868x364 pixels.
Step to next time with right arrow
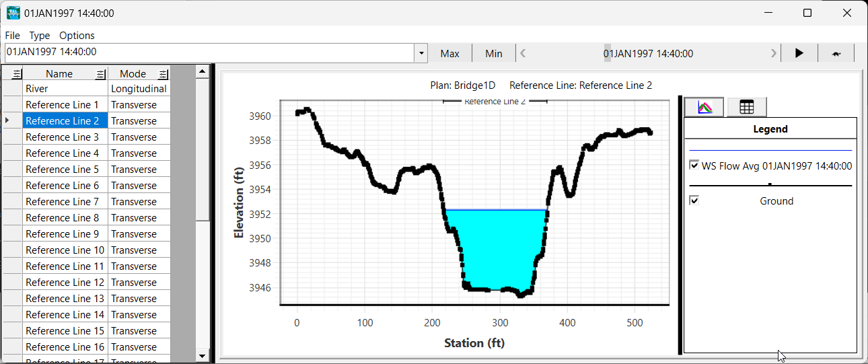(774, 53)
